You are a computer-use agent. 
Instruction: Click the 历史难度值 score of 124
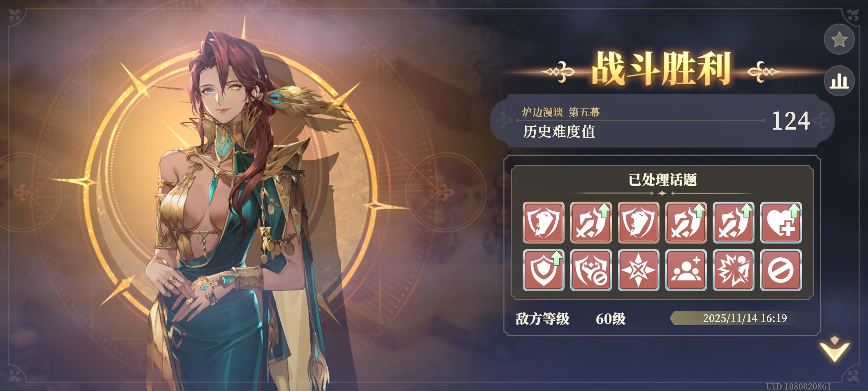[x=791, y=121]
